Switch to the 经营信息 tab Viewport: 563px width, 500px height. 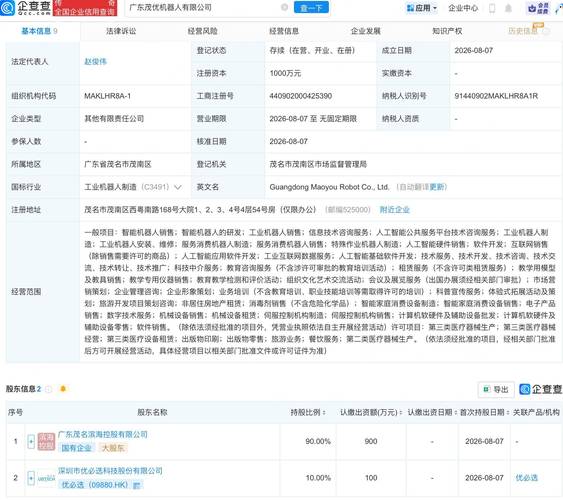(x=284, y=31)
